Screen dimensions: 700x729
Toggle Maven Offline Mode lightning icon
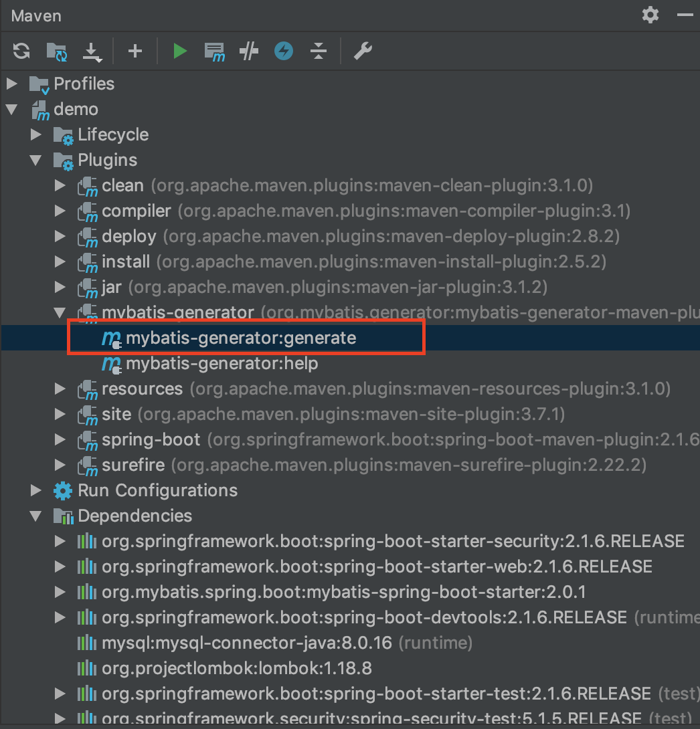284,51
